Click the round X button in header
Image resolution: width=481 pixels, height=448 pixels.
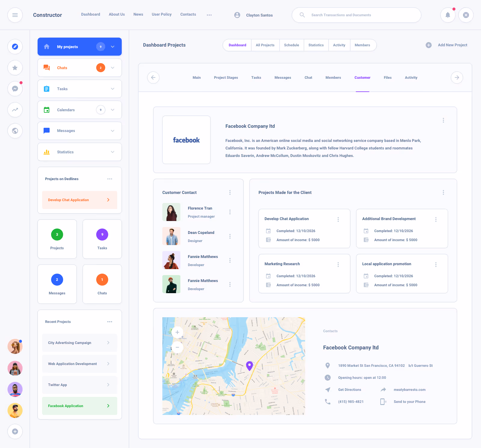466,15
